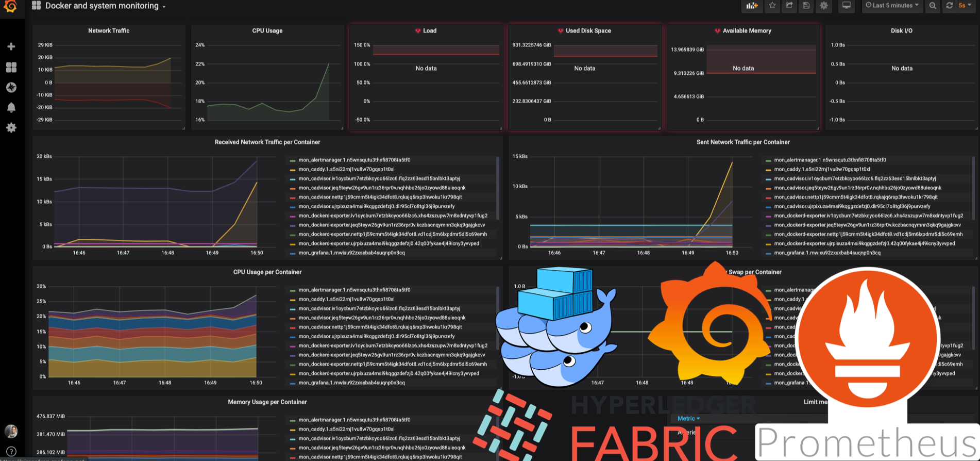Open Received Network Traffic per Container menu

tap(267, 142)
